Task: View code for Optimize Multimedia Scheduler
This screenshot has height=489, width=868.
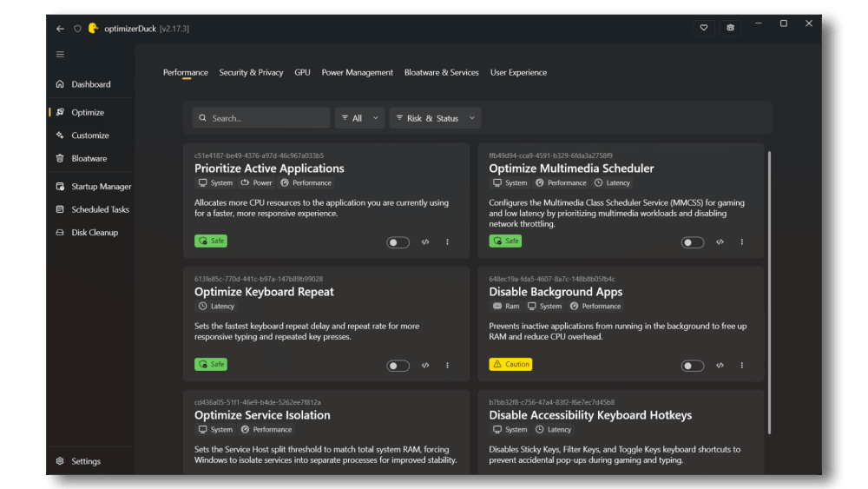Action: (x=720, y=242)
